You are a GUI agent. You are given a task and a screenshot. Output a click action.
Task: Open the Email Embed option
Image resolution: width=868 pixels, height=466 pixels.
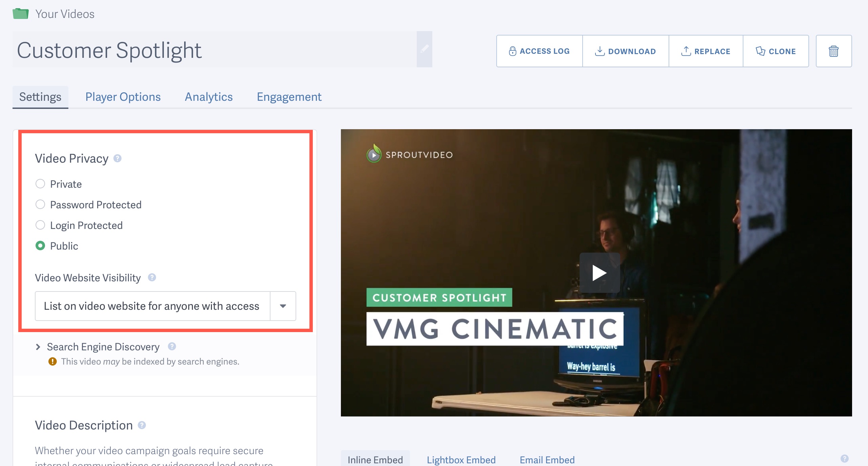pos(546,460)
